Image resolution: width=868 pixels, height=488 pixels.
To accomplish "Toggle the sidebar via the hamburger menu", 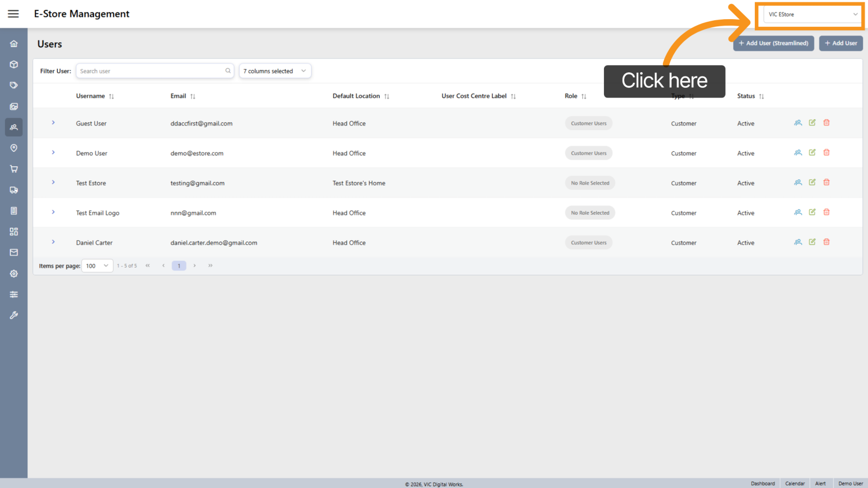I will click(x=13, y=13).
